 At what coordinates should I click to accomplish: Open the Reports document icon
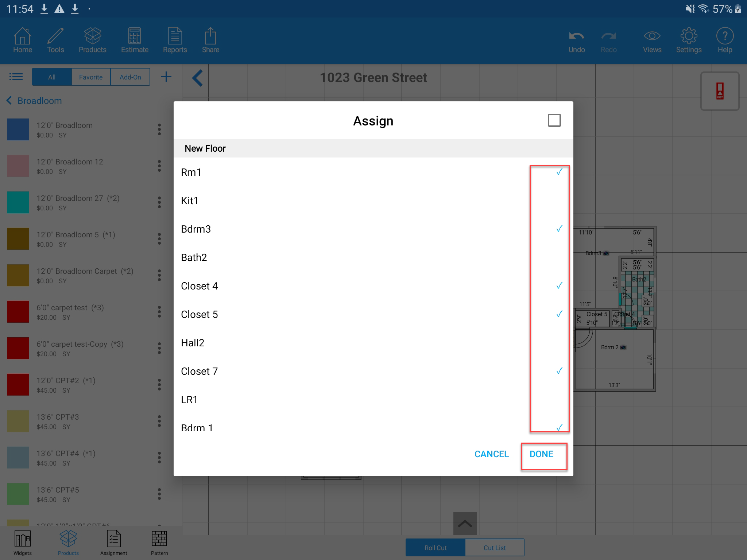[175, 40]
